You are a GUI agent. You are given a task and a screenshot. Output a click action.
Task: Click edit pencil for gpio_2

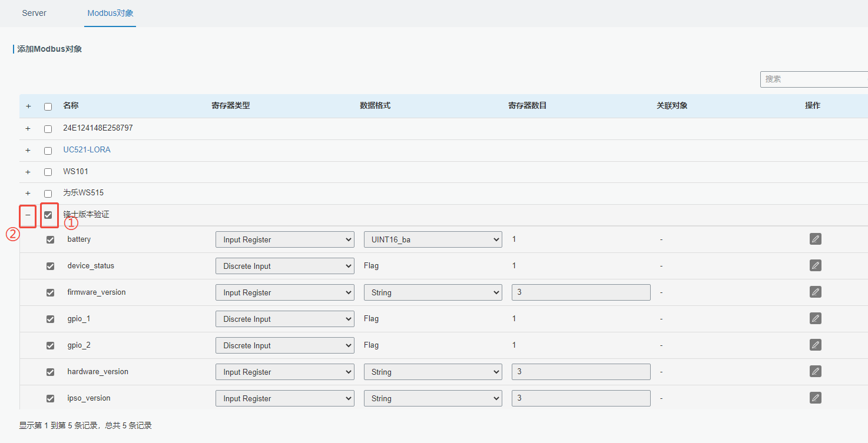pos(815,345)
